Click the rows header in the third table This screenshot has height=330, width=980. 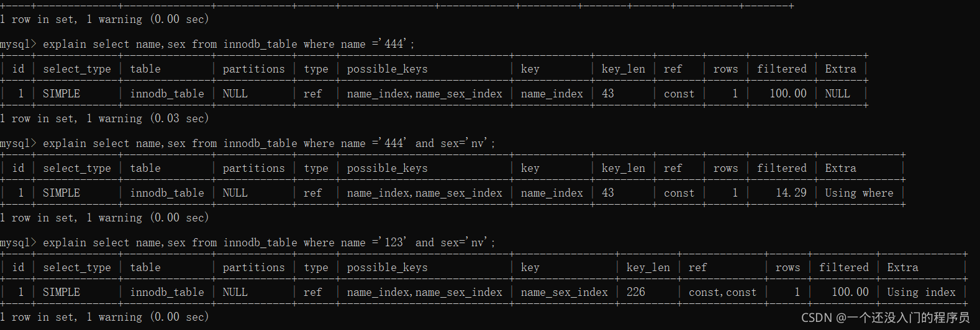(x=787, y=267)
